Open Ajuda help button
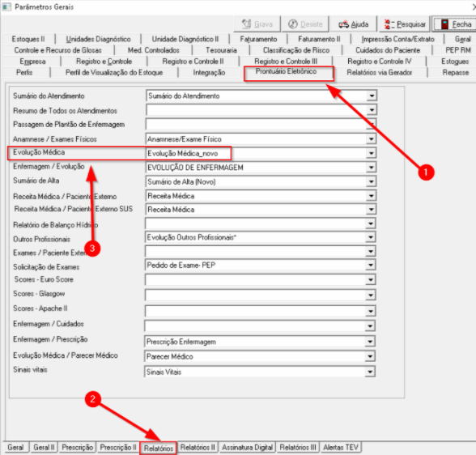476x455 pixels. click(353, 24)
